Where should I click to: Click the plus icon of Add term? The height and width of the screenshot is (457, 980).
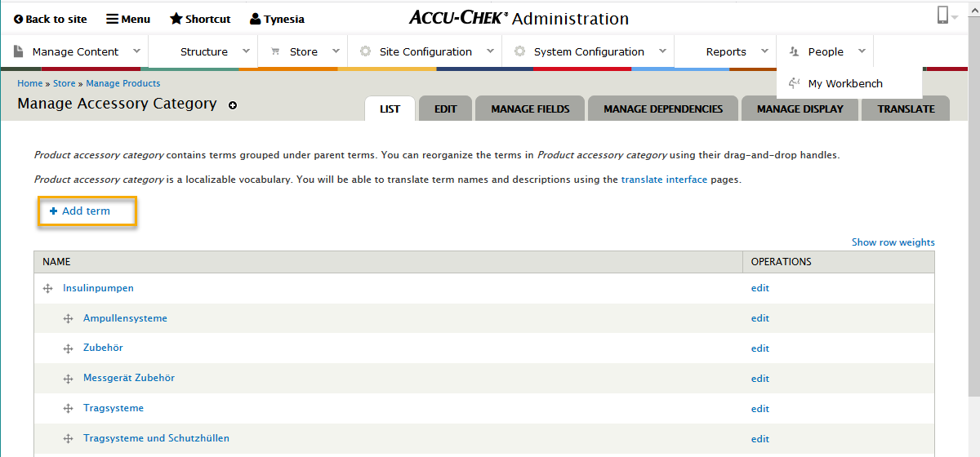pos(53,211)
